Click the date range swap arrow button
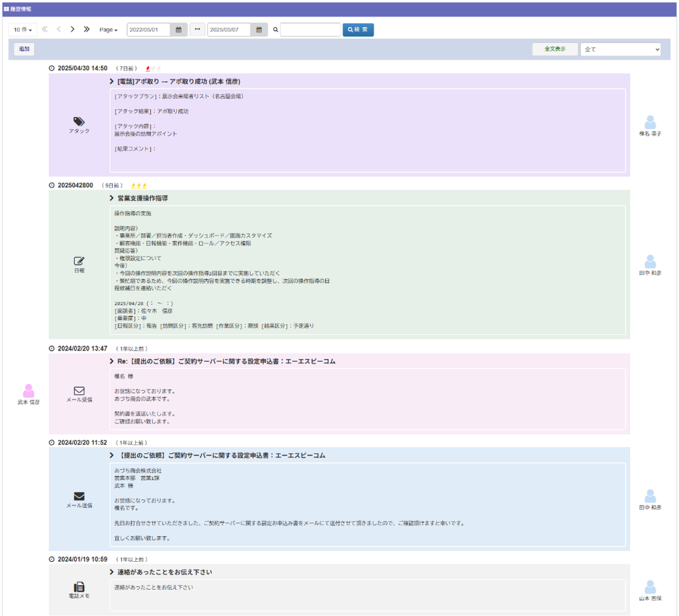The image size is (679, 616). pyautogui.click(x=197, y=30)
